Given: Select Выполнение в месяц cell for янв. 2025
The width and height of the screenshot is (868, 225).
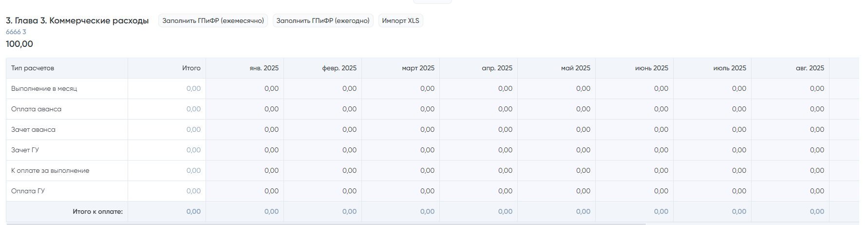Looking at the screenshot, I should pos(245,88).
